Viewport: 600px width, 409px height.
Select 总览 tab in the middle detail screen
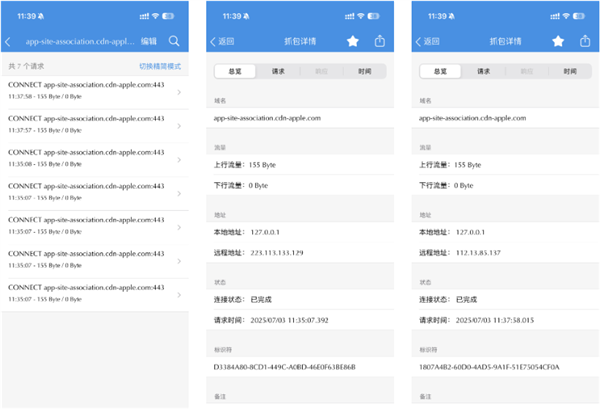tap(235, 71)
